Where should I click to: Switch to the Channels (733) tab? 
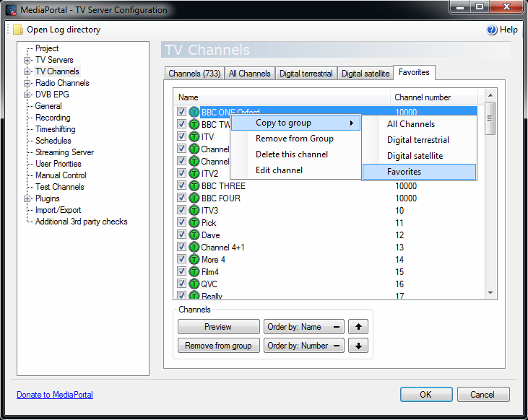[x=194, y=74]
